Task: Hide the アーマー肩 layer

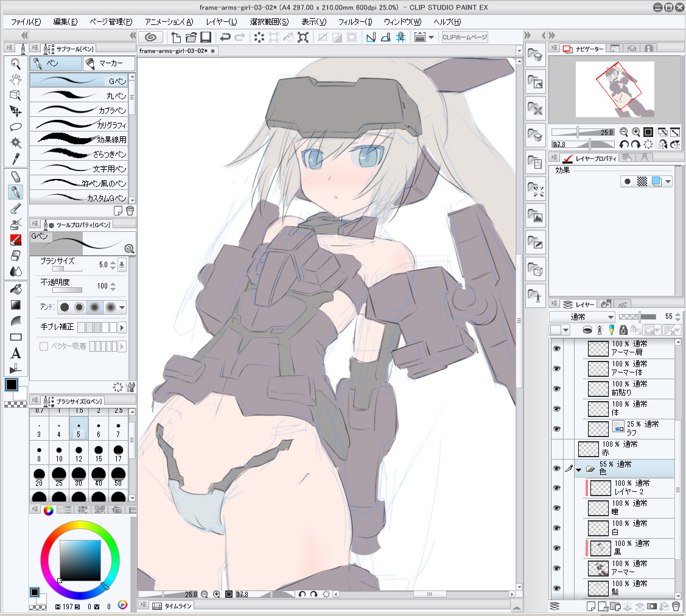Action: click(x=556, y=348)
